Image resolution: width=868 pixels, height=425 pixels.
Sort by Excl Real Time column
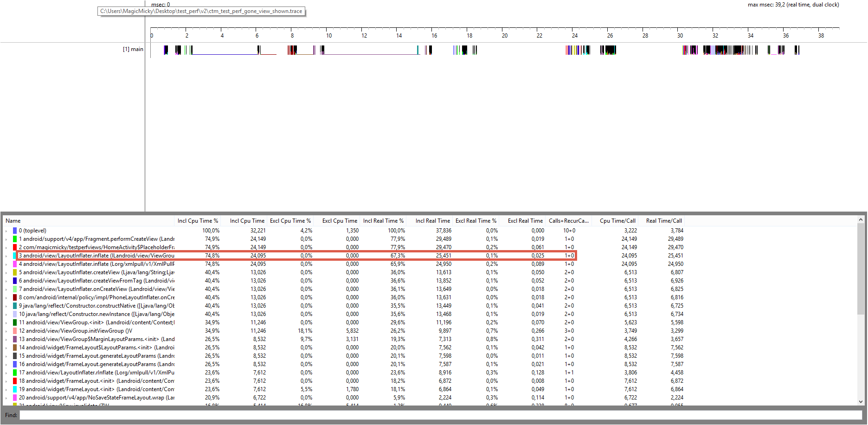(522, 221)
